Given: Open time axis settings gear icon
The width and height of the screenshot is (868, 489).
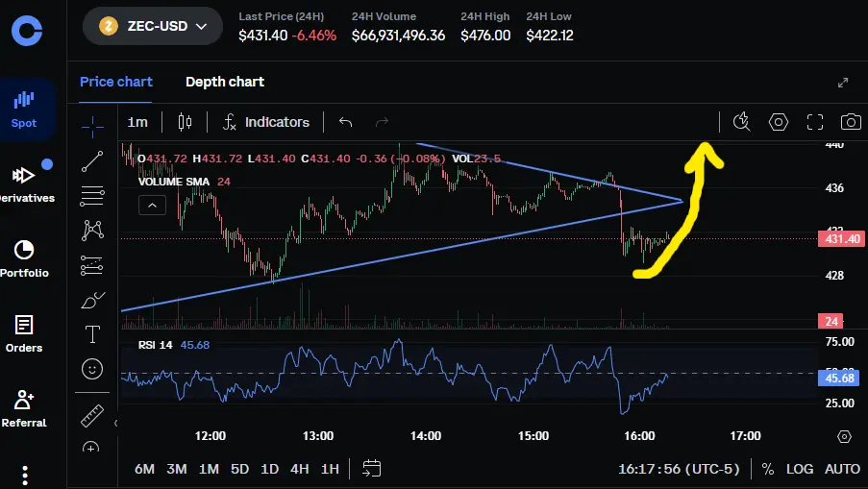Looking at the screenshot, I should pyautogui.click(x=844, y=436).
